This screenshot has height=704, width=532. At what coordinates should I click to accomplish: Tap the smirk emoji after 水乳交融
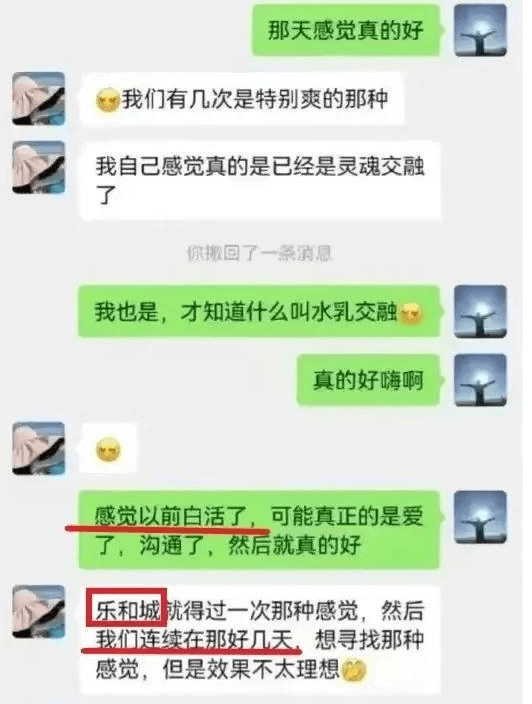point(411,313)
